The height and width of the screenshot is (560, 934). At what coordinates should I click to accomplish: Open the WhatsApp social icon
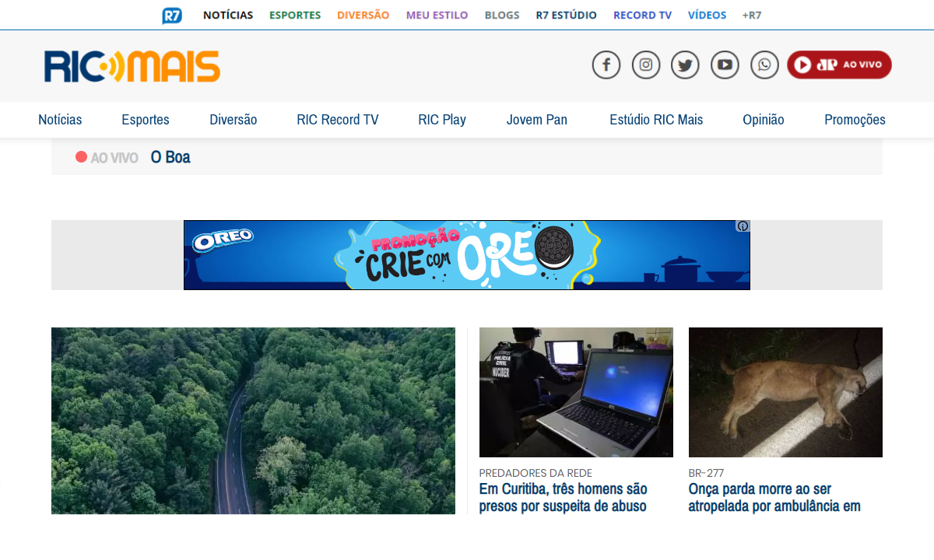pos(764,65)
